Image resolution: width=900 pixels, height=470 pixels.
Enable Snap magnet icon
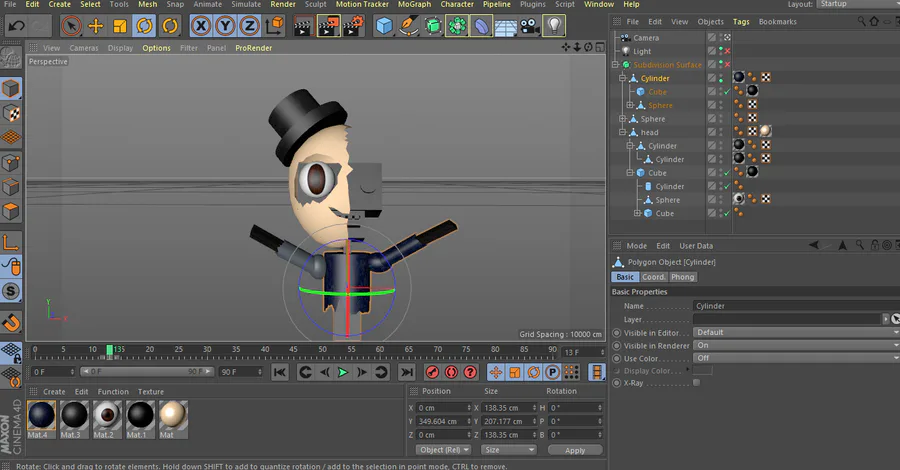click(x=11, y=323)
